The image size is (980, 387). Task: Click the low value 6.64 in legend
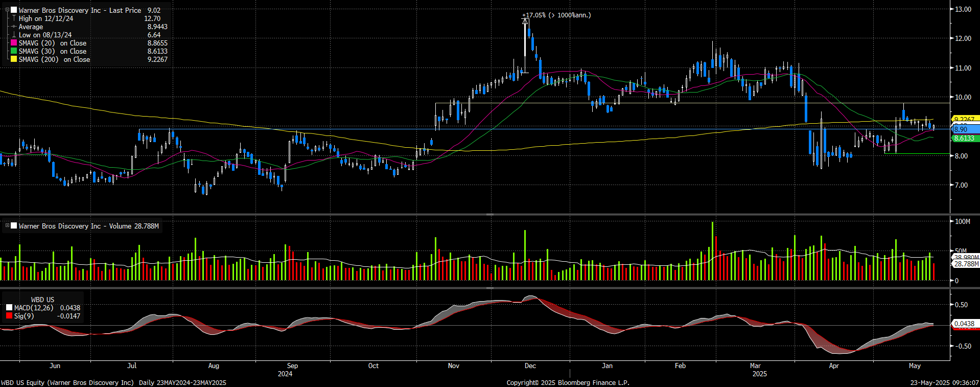[154, 35]
